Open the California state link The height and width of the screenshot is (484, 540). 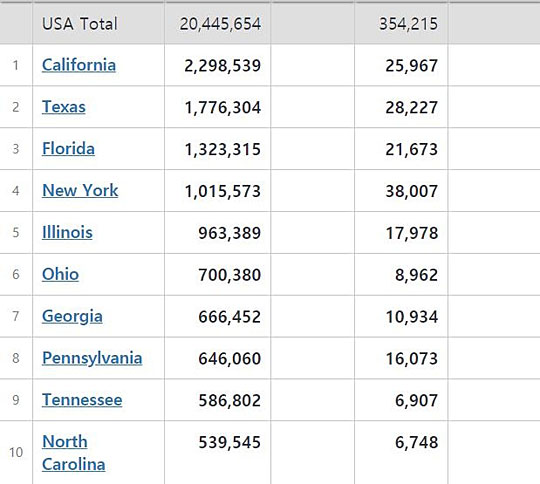[x=79, y=65]
